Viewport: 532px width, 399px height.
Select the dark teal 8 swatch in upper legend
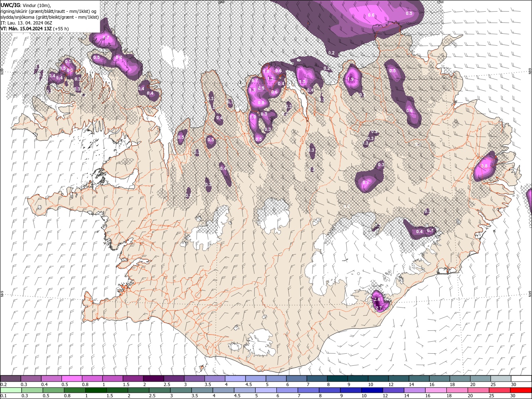point(338,379)
